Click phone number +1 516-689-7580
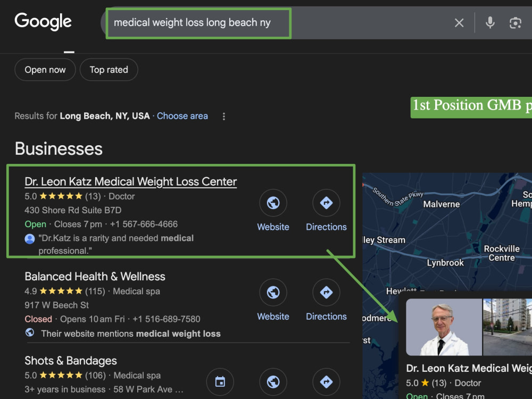Viewport: 532px width, 399px height. (166, 319)
